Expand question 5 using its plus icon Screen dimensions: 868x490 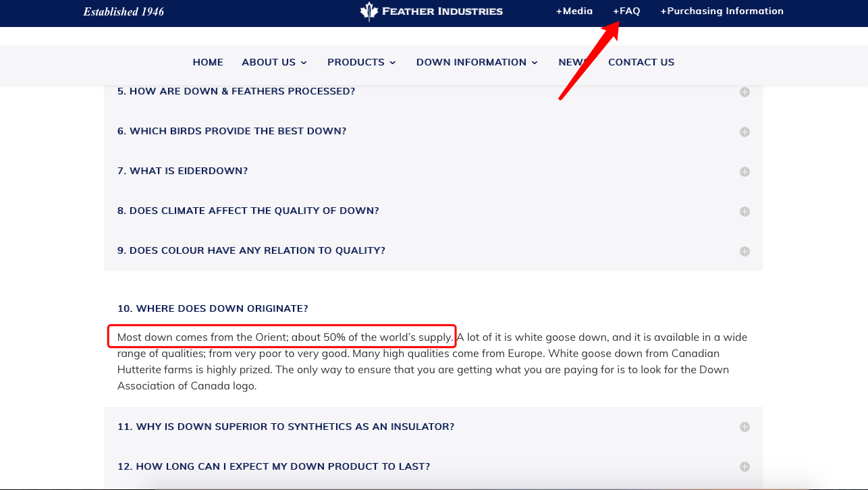(744, 92)
